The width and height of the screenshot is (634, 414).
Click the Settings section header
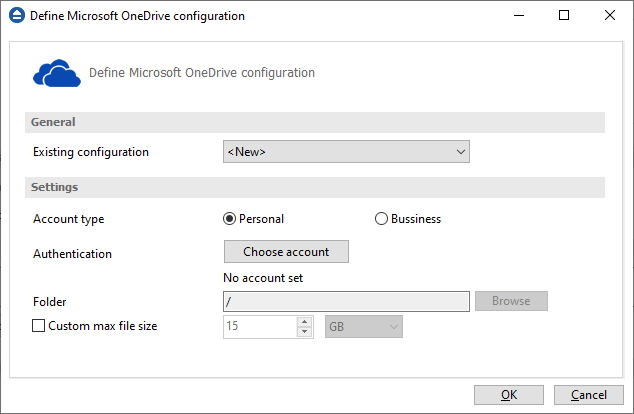coord(315,187)
